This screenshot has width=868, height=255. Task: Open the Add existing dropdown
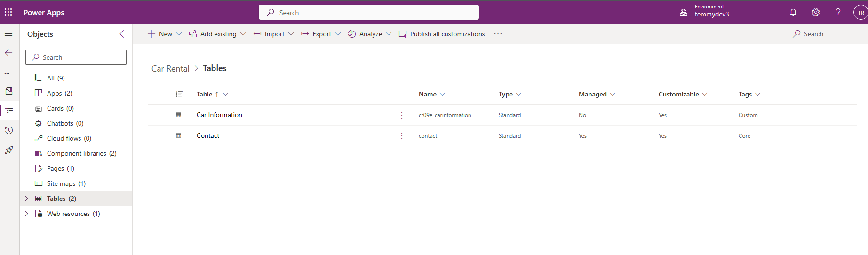(x=217, y=34)
